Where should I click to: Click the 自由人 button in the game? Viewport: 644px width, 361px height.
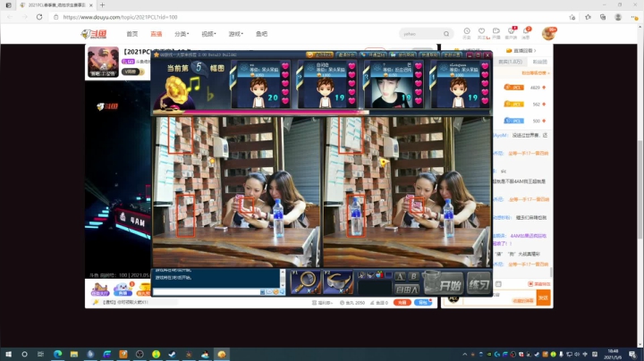pyautogui.click(x=407, y=290)
